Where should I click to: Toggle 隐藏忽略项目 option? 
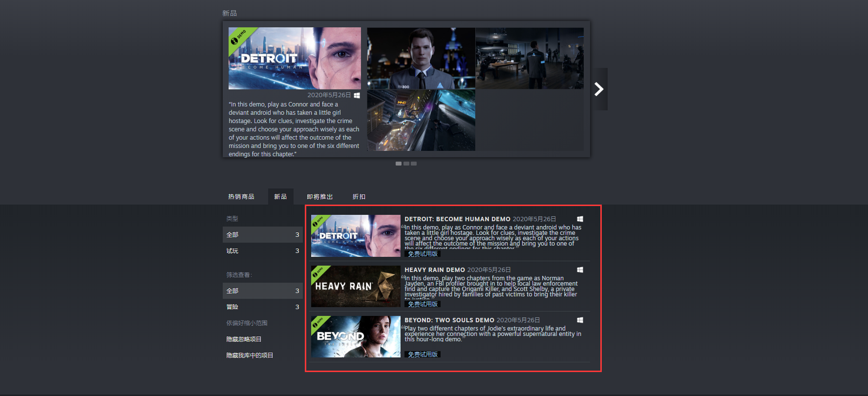(x=244, y=339)
